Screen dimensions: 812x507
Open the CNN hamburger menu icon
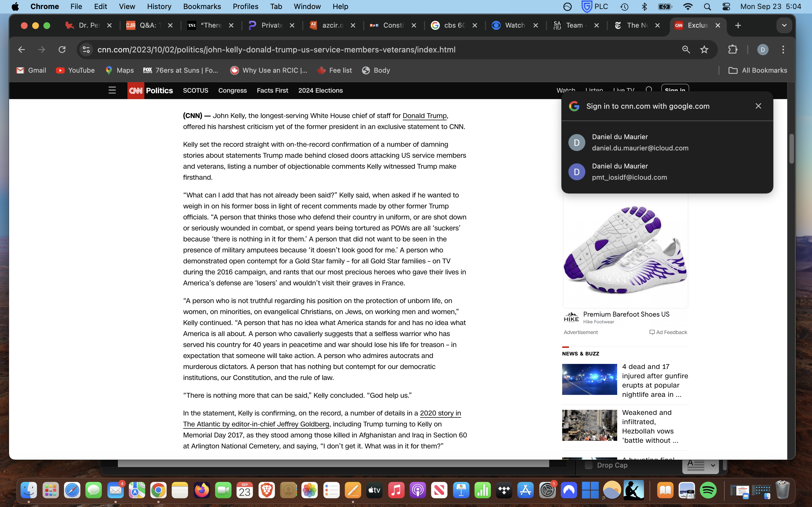pyautogui.click(x=112, y=90)
